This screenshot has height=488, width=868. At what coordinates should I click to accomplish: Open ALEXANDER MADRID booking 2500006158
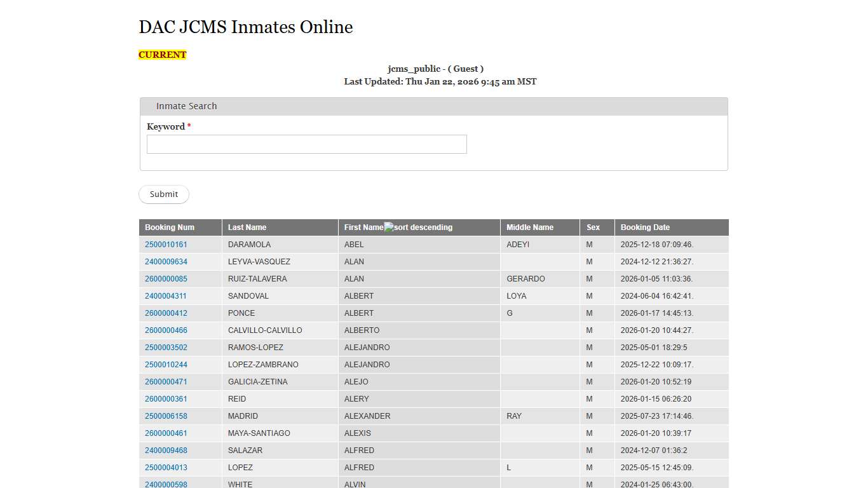point(166,416)
